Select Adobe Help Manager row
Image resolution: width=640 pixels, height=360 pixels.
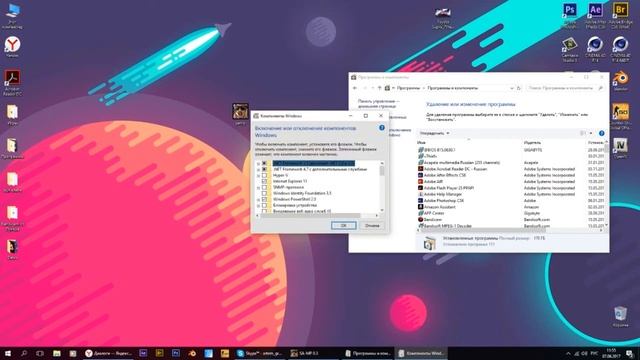pos(510,194)
